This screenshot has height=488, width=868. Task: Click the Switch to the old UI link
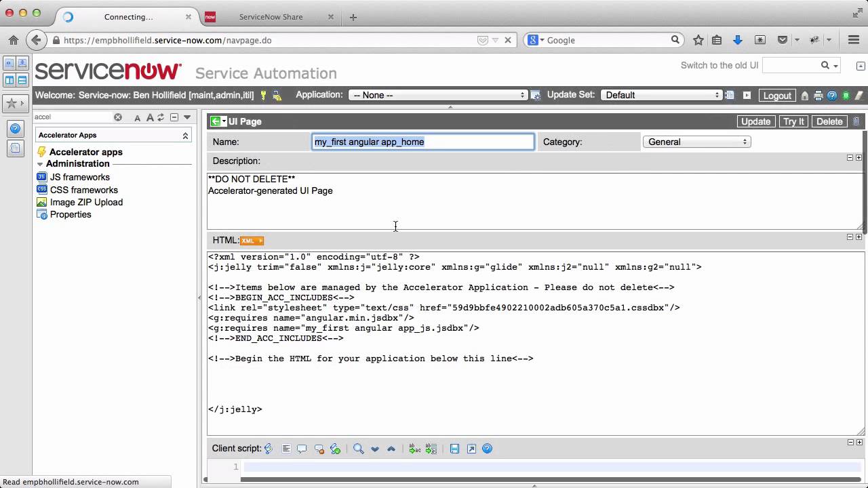(x=719, y=66)
